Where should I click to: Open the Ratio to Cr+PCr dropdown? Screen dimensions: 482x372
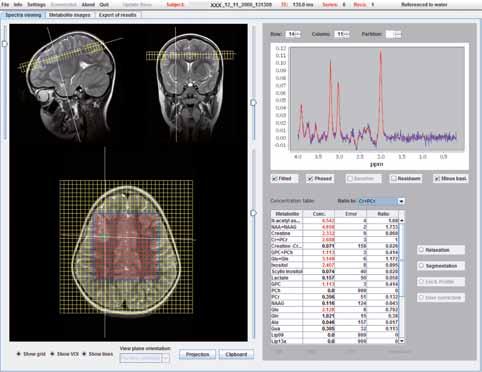pyautogui.click(x=401, y=201)
